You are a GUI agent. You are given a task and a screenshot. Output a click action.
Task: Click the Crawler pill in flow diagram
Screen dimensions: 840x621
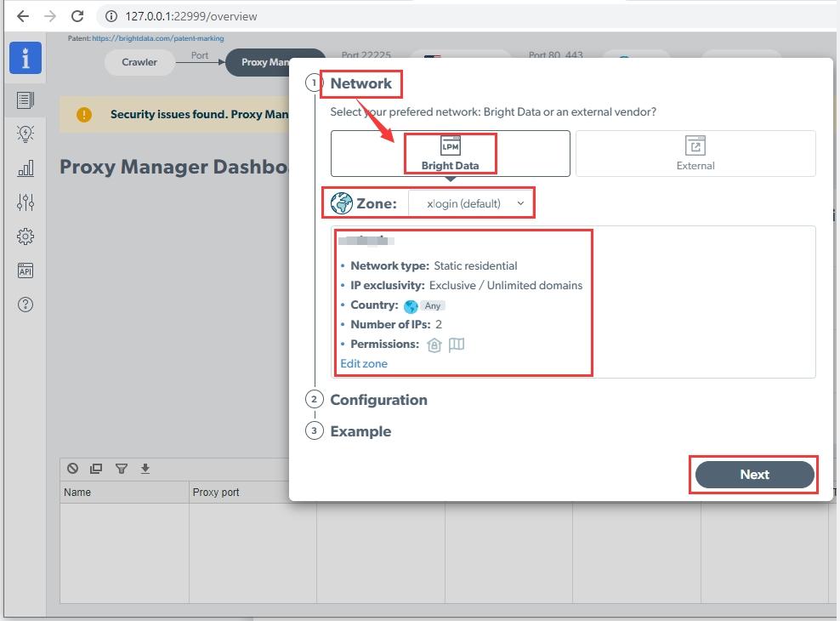click(139, 62)
